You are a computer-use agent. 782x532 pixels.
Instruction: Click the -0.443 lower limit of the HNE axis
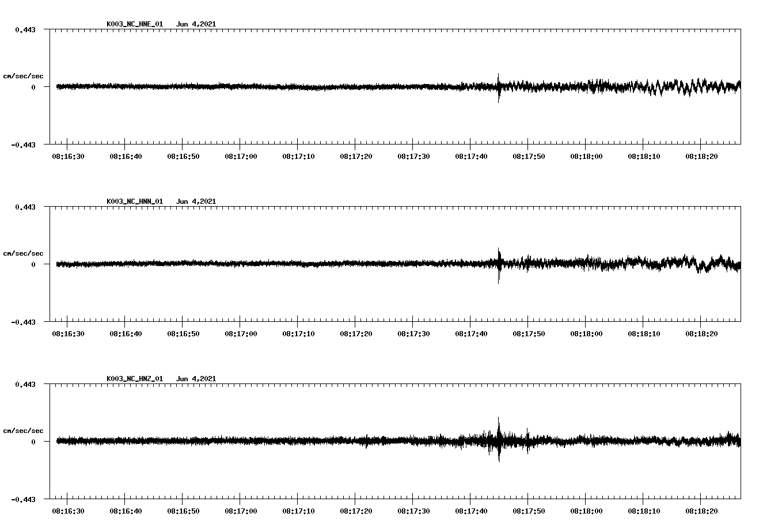point(24,145)
